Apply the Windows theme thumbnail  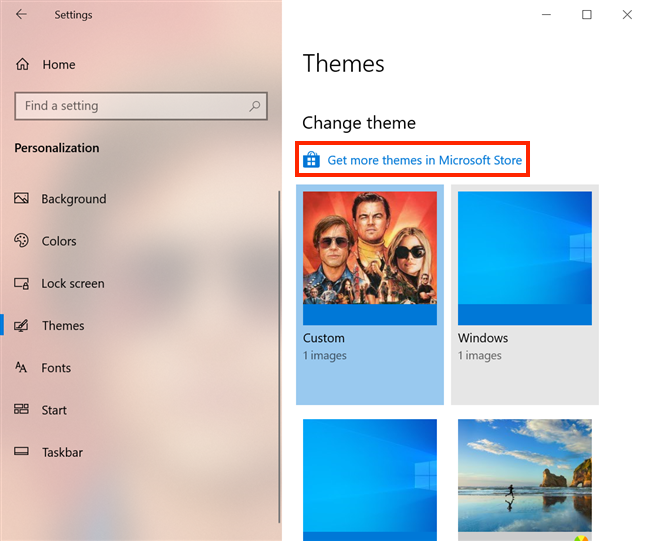click(x=525, y=258)
